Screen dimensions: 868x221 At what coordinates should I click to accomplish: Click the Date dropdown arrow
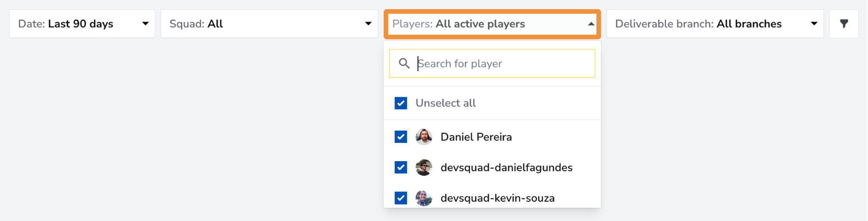tap(145, 24)
